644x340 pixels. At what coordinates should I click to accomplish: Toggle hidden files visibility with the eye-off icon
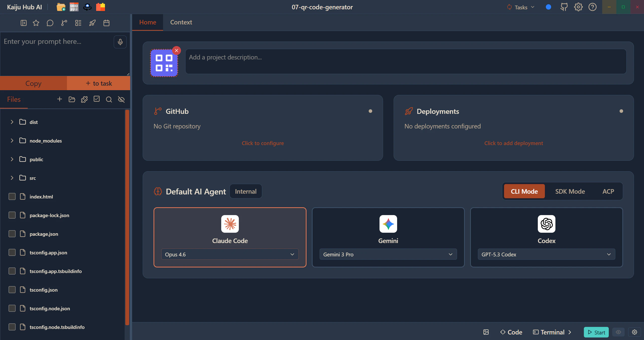click(x=121, y=99)
